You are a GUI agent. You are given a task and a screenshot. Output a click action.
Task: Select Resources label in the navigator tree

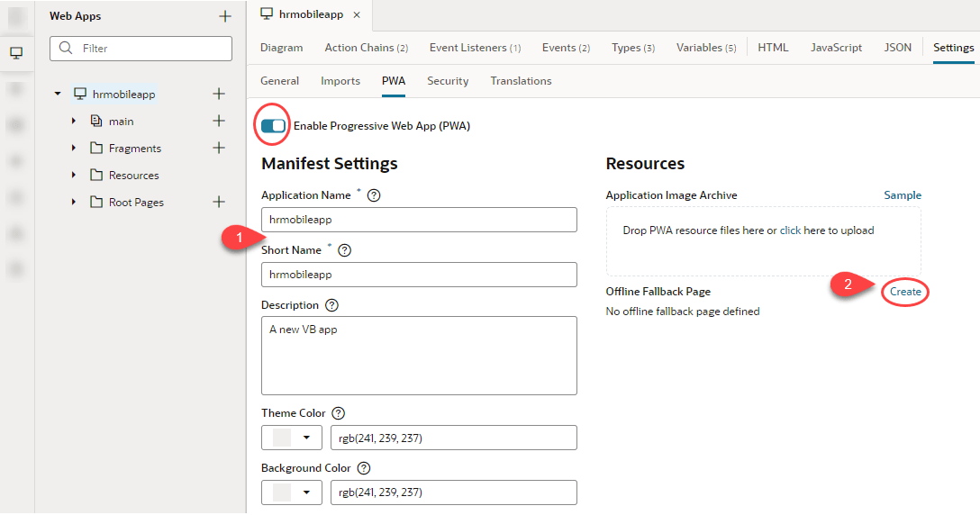[133, 175]
